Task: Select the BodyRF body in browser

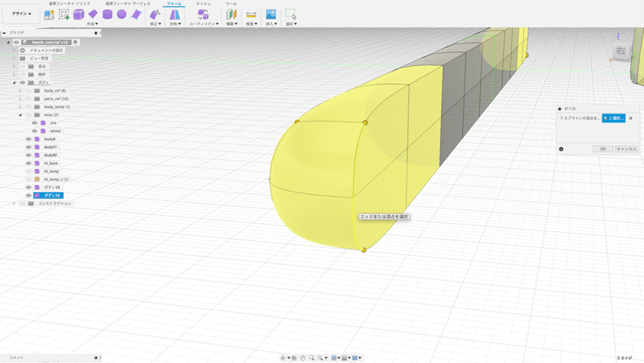Action: click(51, 155)
